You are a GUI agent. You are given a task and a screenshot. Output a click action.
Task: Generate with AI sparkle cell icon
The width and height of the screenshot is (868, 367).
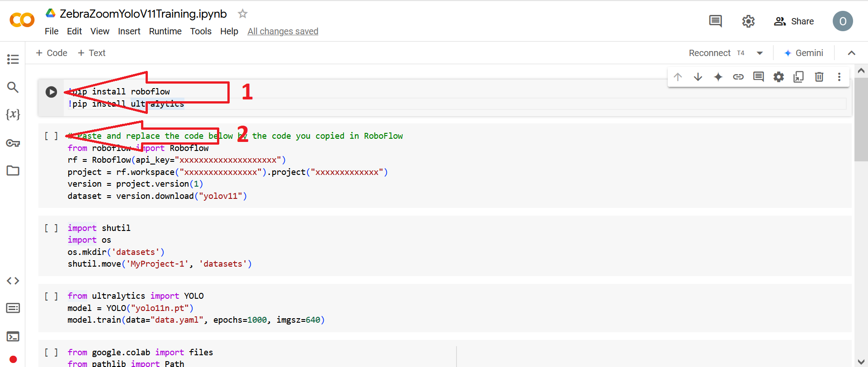pos(718,77)
